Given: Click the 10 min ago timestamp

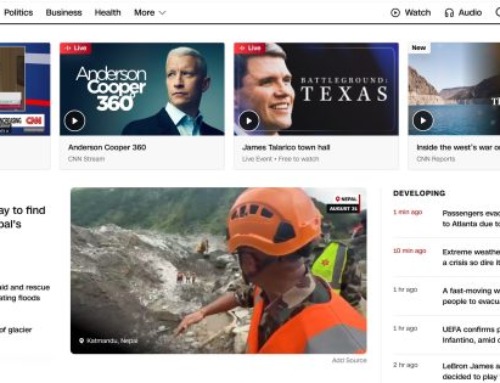Looking at the screenshot, I should (x=410, y=251).
